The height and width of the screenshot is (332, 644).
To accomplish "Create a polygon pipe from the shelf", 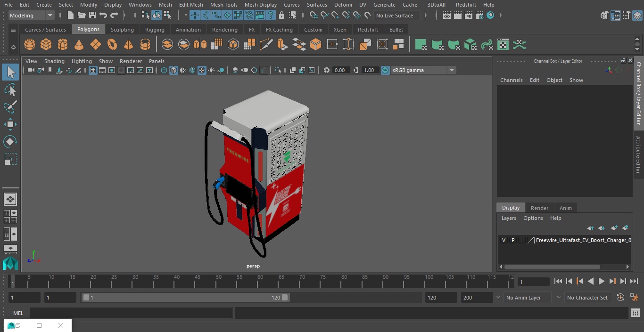I will click(145, 45).
